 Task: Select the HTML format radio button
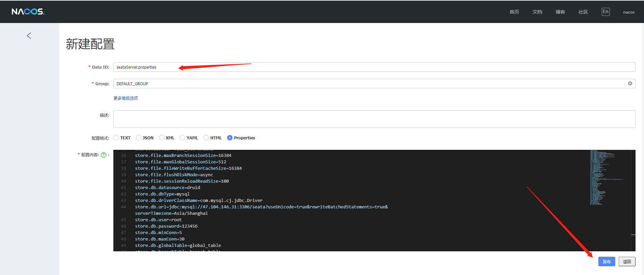(x=206, y=138)
